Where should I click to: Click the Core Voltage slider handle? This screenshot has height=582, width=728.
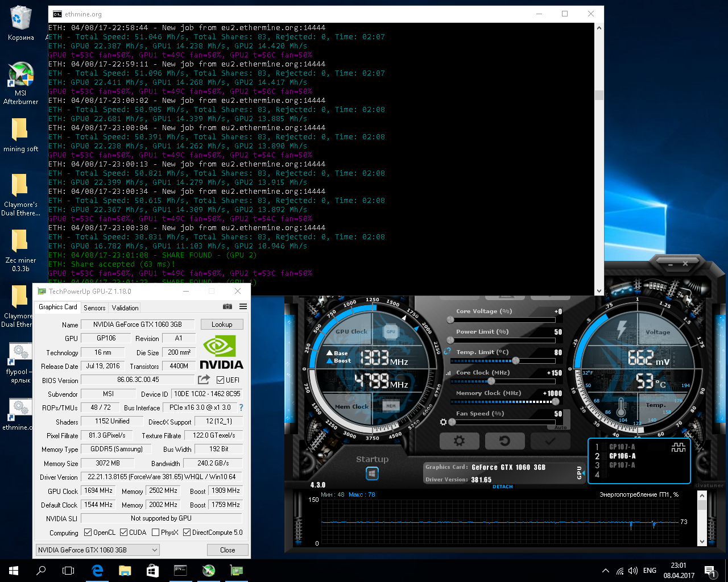(451, 320)
